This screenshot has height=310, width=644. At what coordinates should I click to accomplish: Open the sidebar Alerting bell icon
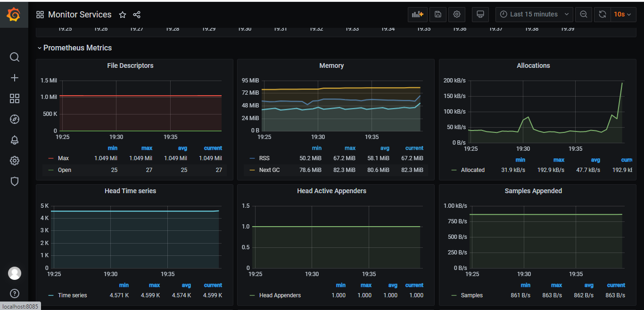coord(15,140)
